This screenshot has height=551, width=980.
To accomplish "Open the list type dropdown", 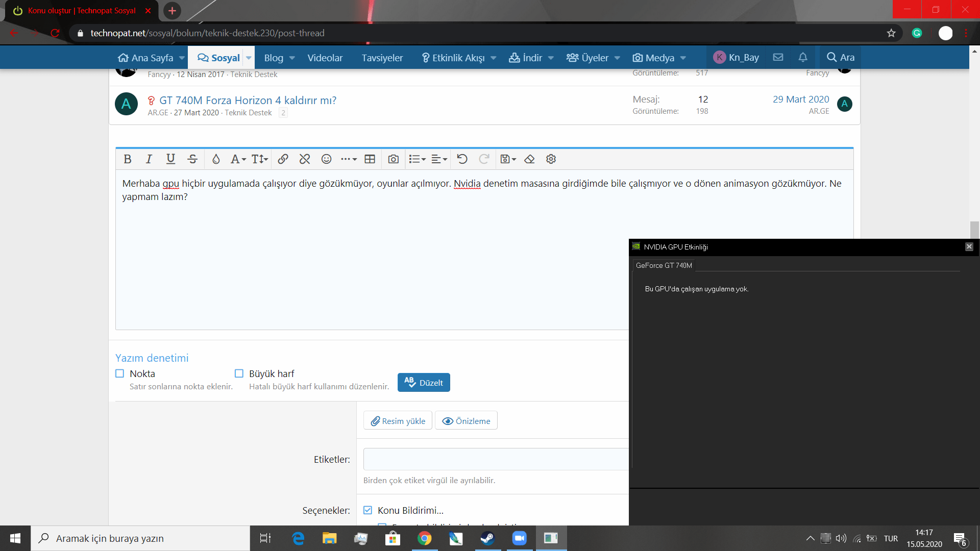I will click(x=417, y=159).
